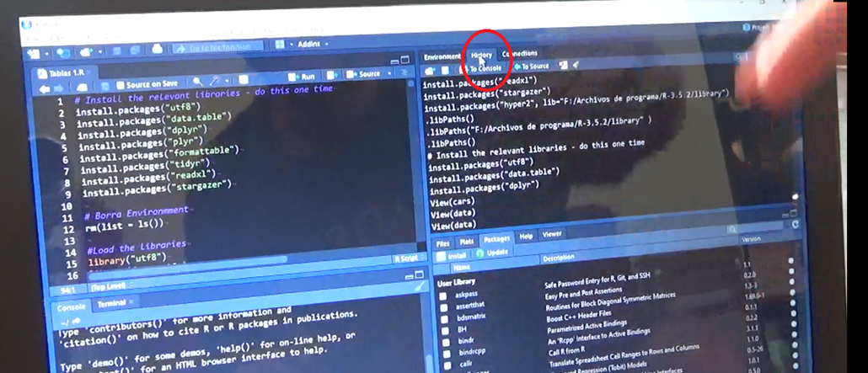Screen dimensions: 868x373
Task: Open the Addins dropdown
Action: (313, 44)
